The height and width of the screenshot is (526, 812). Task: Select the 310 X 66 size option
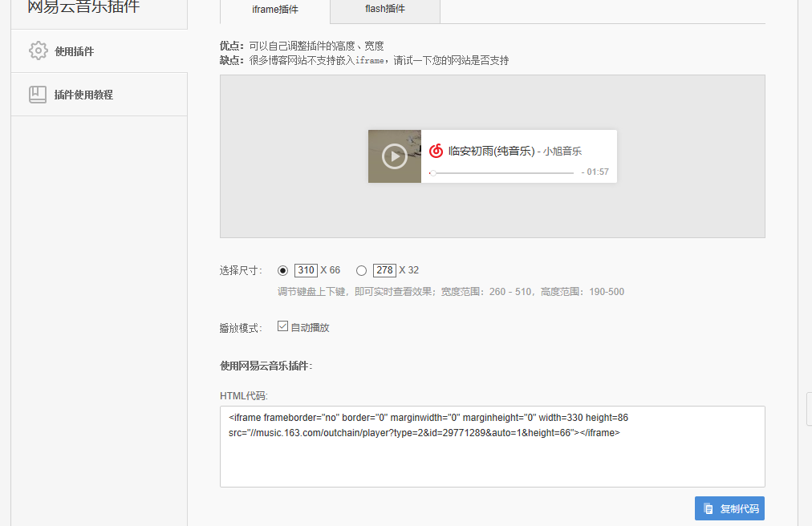(283, 270)
